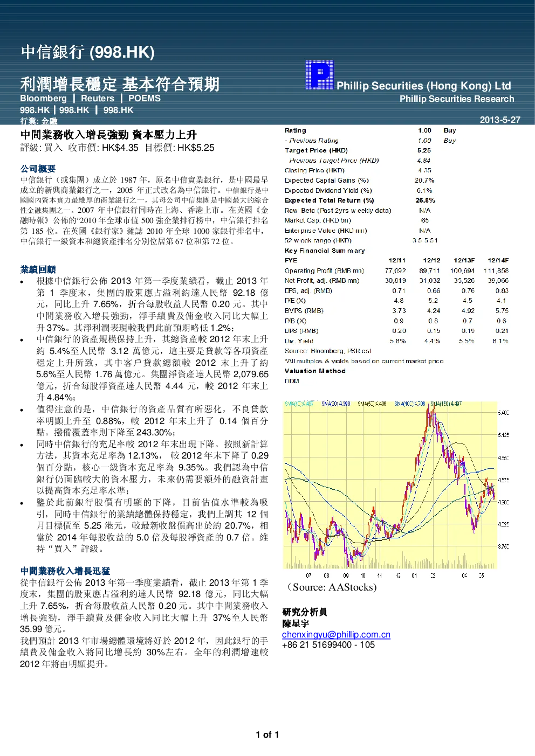The height and width of the screenshot is (756, 535).
Task: Click the DDM valuation method text
Action: pyautogui.click(x=292, y=381)
